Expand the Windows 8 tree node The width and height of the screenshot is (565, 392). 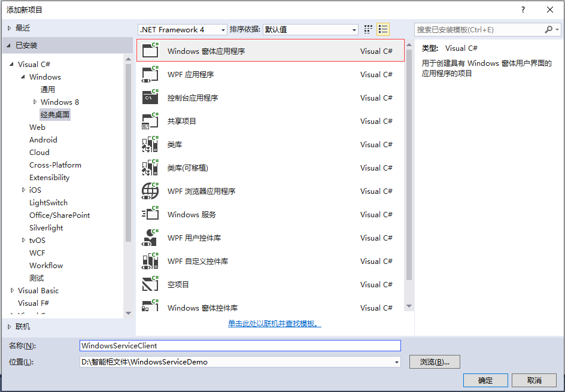(35, 102)
